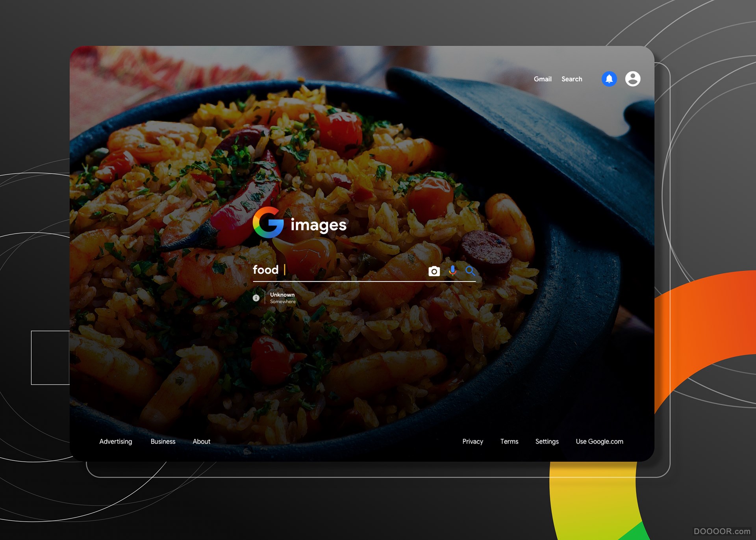Run the search with the magnifier icon
This screenshot has height=540, width=756.
coord(470,271)
